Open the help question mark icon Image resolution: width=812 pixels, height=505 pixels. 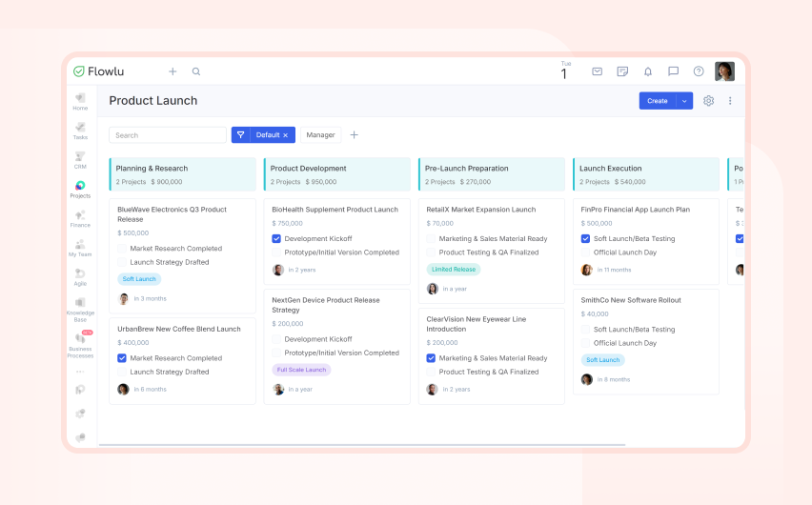tap(699, 71)
